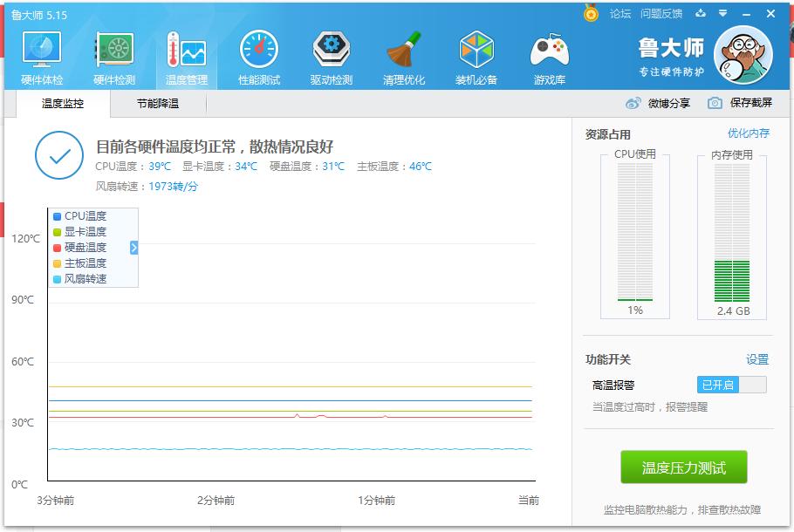Open the 装机必备 essential software center
This screenshot has height=532, width=794.
click(476, 55)
